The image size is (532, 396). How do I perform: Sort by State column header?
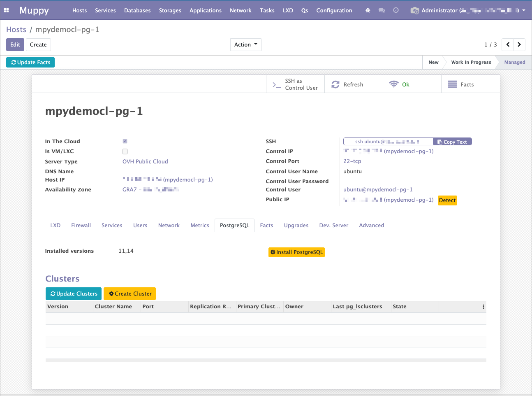click(x=415, y=307)
